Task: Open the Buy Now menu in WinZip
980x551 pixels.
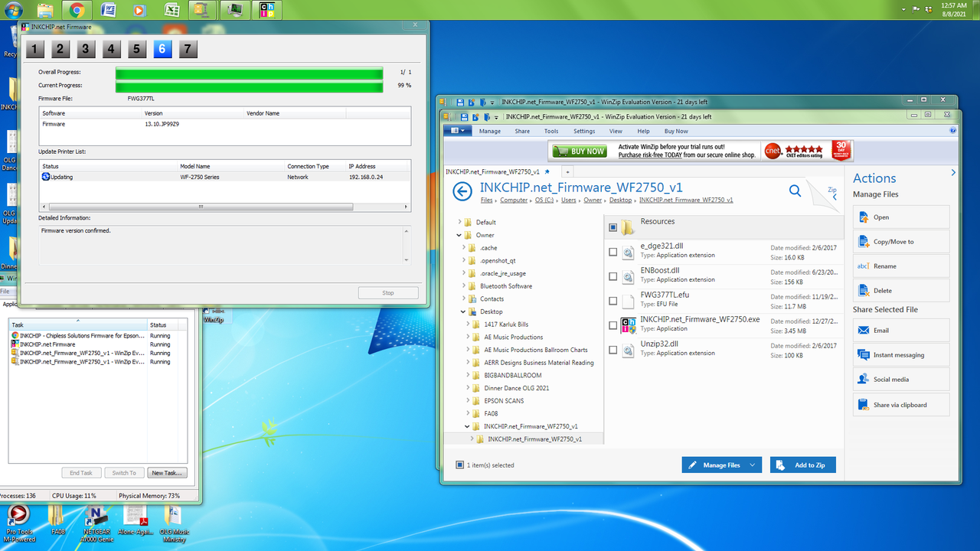Action: (676, 131)
